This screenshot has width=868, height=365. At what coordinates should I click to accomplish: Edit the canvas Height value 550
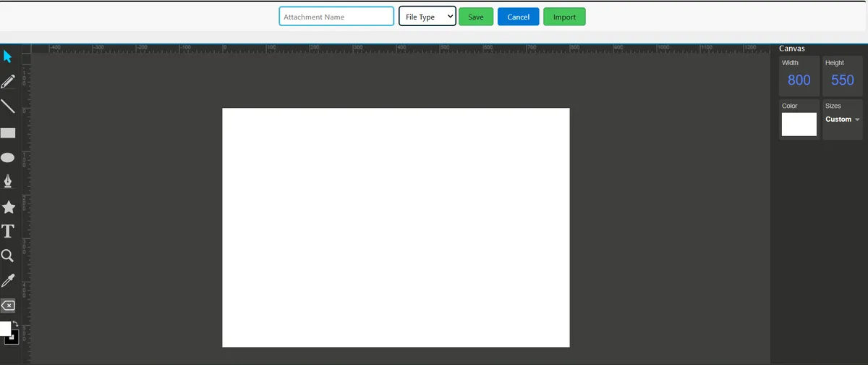click(843, 80)
